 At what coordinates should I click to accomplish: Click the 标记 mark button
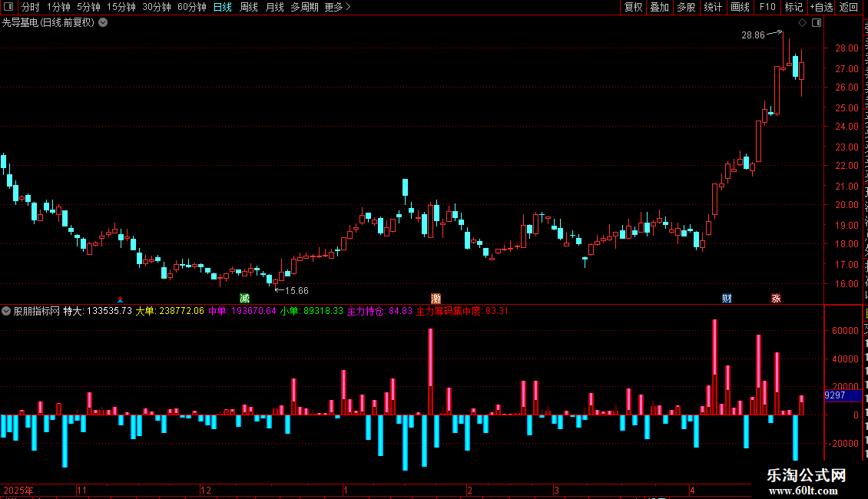pyautogui.click(x=793, y=7)
